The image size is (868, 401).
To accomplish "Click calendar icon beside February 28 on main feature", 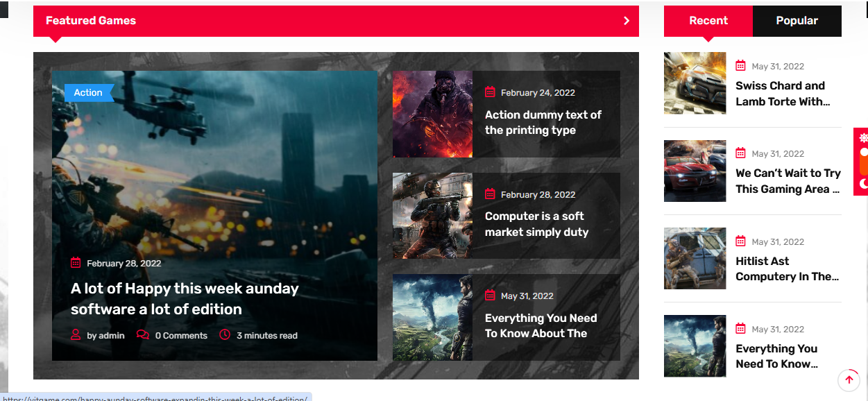I will (x=76, y=262).
